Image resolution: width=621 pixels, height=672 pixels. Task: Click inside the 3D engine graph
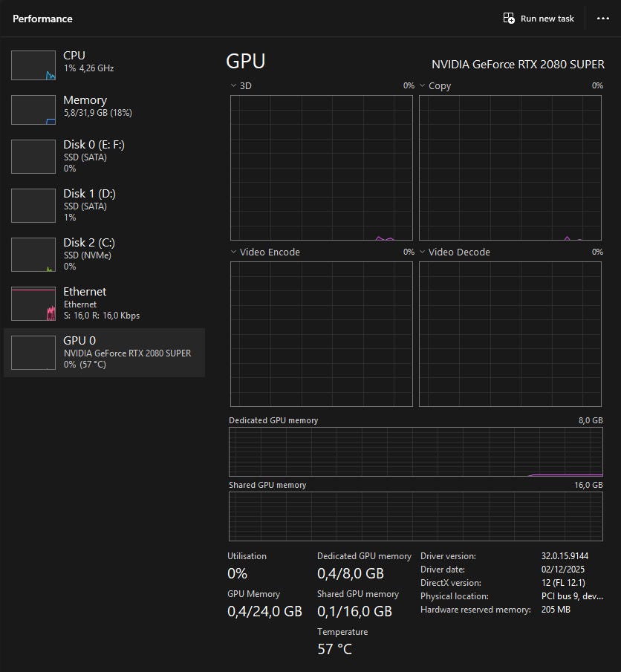point(321,168)
